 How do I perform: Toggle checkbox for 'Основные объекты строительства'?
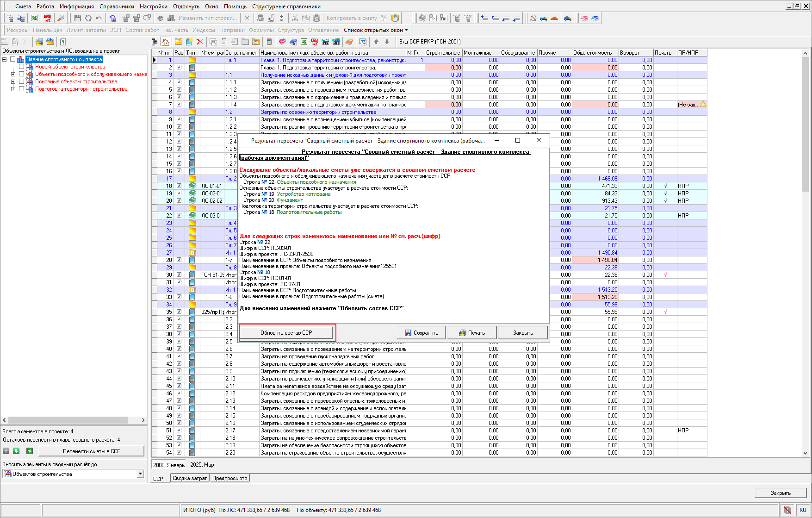tap(22, 81)
